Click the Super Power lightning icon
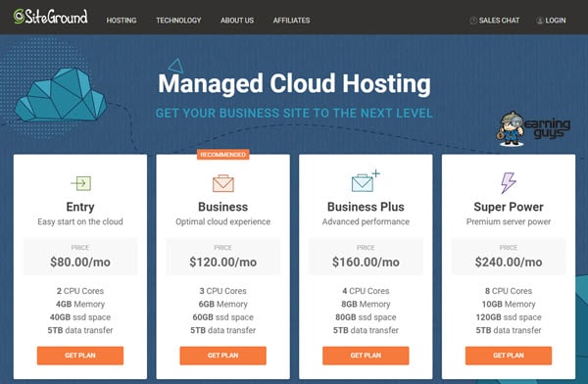This screenshot has height=384, width=588. tap(508, 182)
